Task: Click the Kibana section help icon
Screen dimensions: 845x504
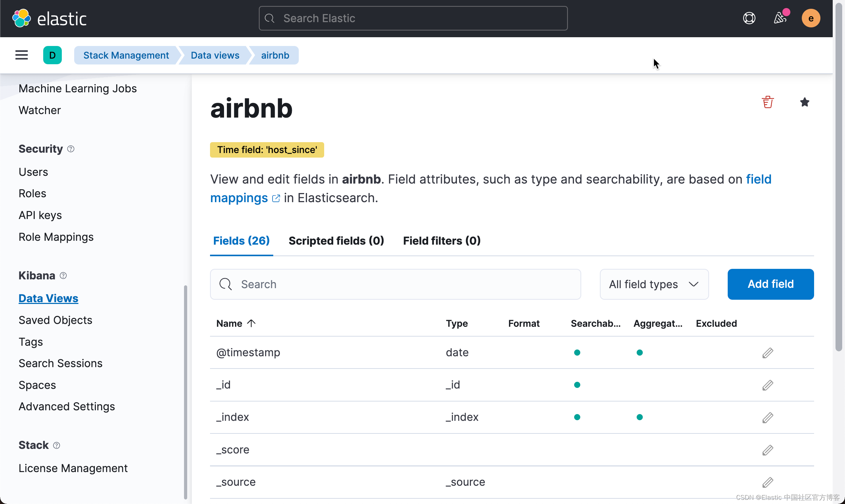Action: [63, 276]
